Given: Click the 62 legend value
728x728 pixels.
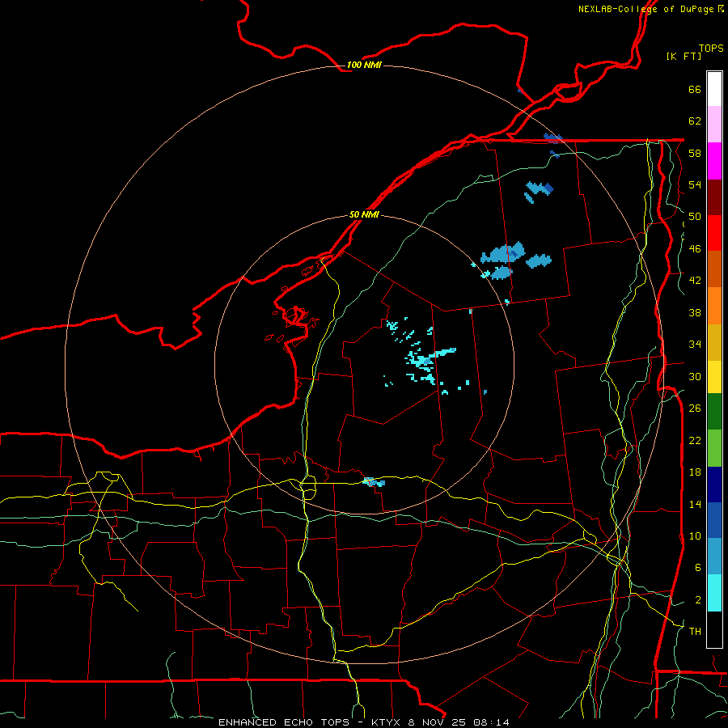Looking at the screenshot, I should click(695, 121).
